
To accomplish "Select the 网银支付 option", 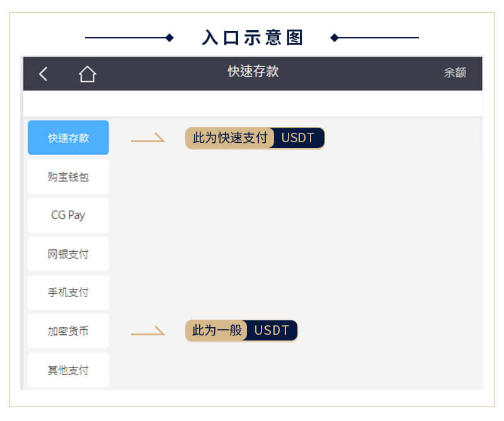I will click(x=69, y=254).
